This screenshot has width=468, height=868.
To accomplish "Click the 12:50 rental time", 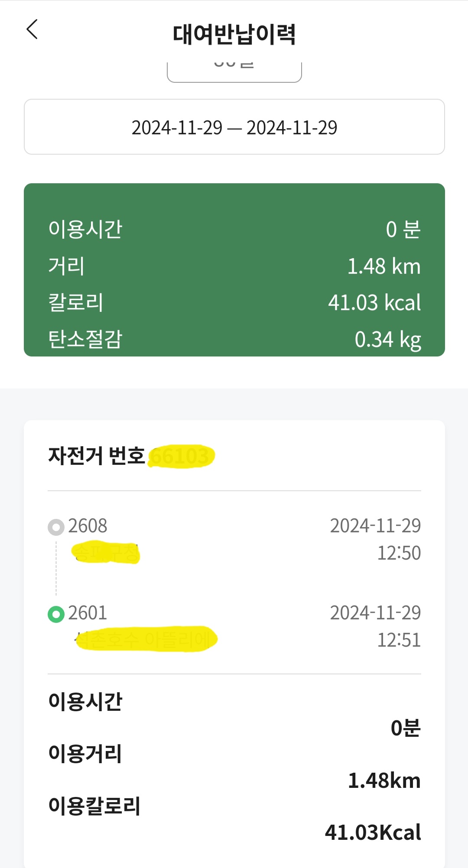I will [399, 553].
